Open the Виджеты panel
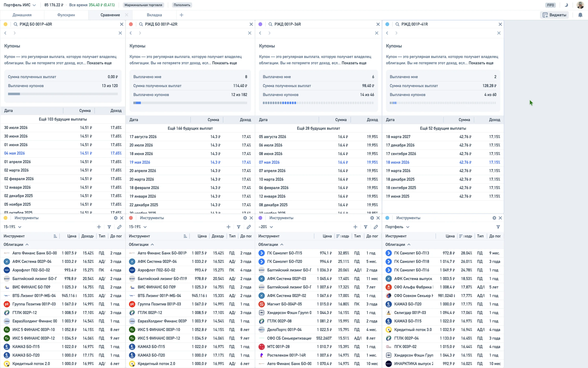This screenshot has width=588, height=368. point(554,15)
